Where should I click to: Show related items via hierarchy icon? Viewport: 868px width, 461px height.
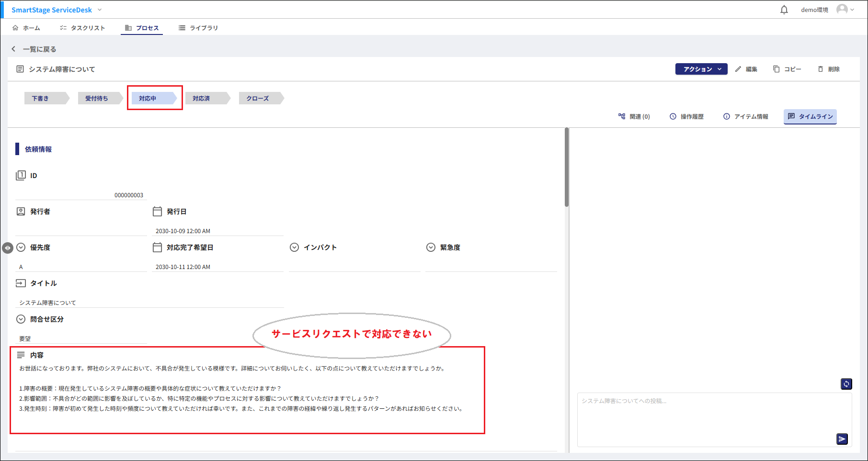622,116
